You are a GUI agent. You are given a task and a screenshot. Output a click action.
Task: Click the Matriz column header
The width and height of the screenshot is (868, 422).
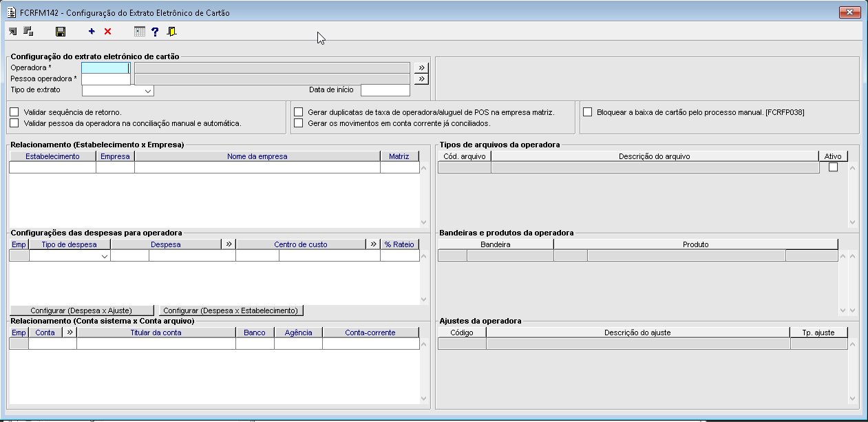coord(399,156)
